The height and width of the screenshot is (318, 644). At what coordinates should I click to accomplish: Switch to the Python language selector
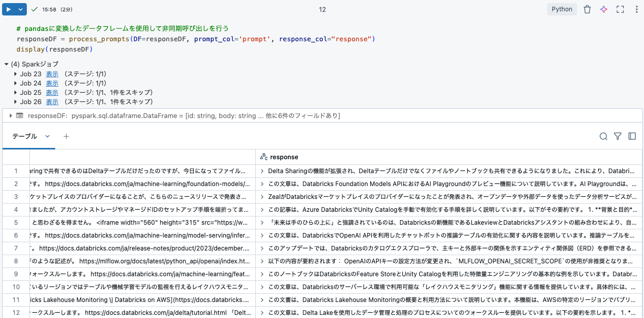pyautogui.click(x=562, y=9)
